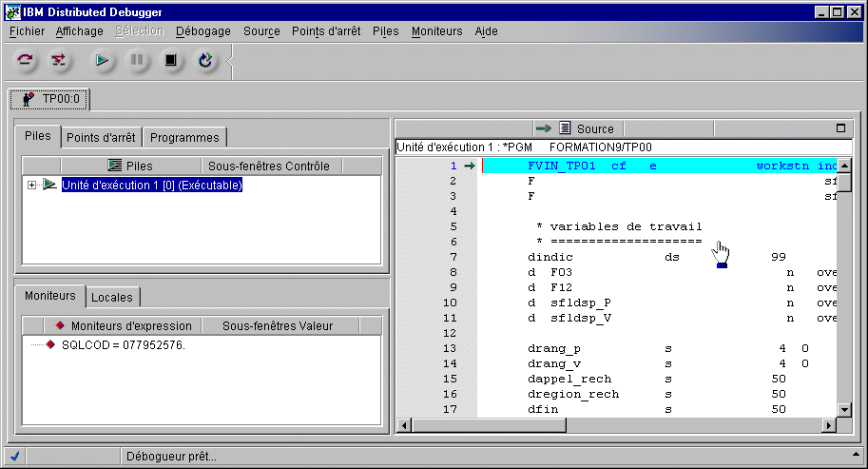Click the scroll down arrow in Source pane
This screenshot has height=469, width=868.
(x=843, y=409)
